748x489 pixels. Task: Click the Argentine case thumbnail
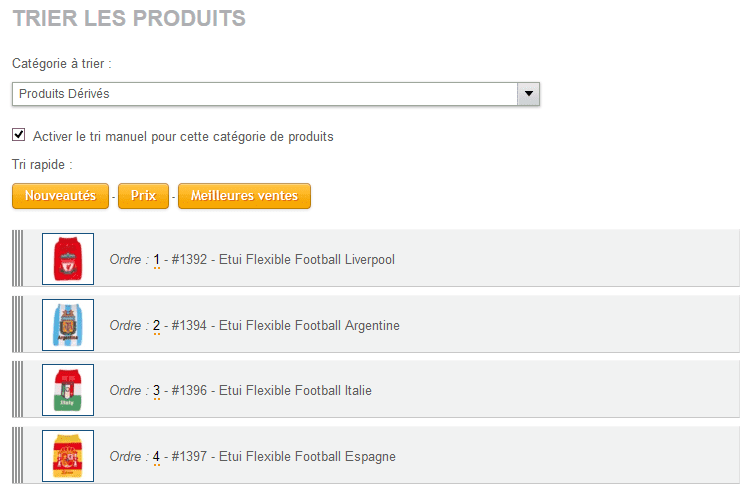[68, 325]
